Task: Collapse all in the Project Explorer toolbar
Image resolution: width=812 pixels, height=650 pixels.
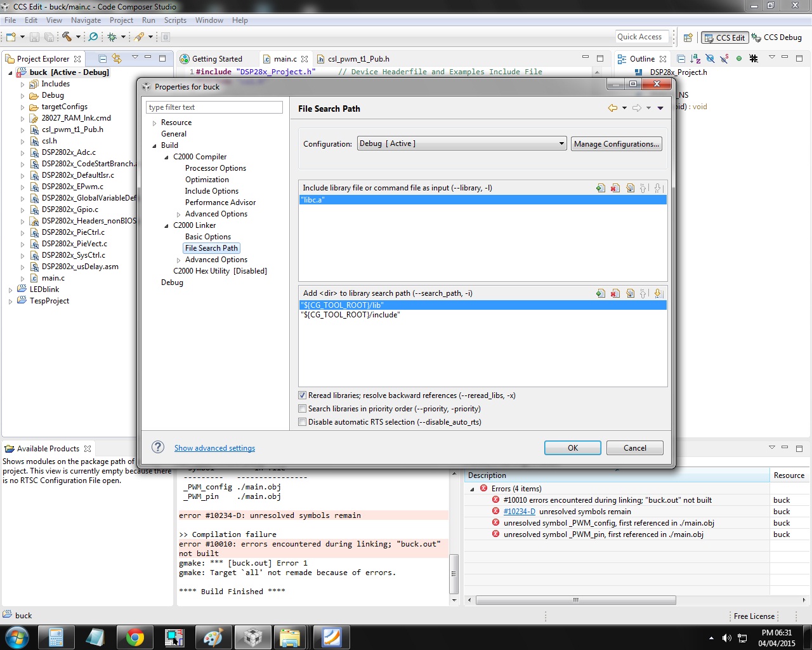Action: click(x=102, y=58)
